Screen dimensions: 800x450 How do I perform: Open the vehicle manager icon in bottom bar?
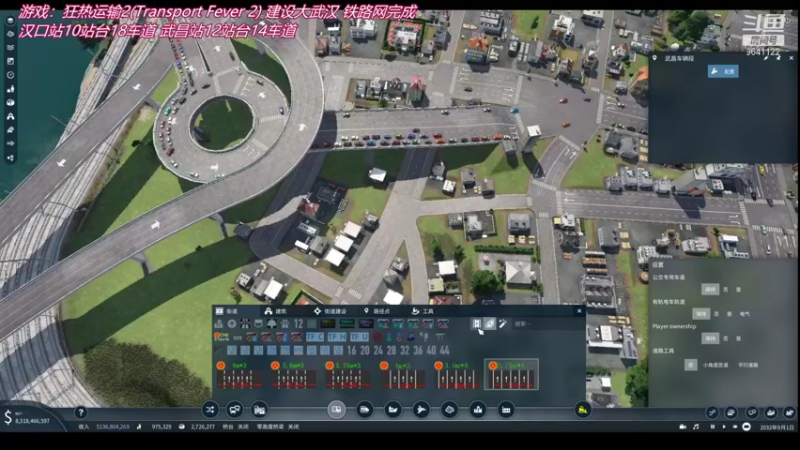(235, 410)
